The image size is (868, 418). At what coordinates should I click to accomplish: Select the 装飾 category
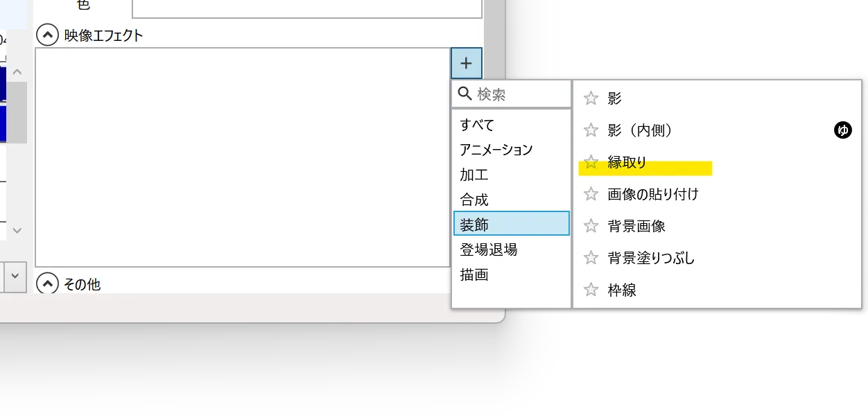pos(512,224)
